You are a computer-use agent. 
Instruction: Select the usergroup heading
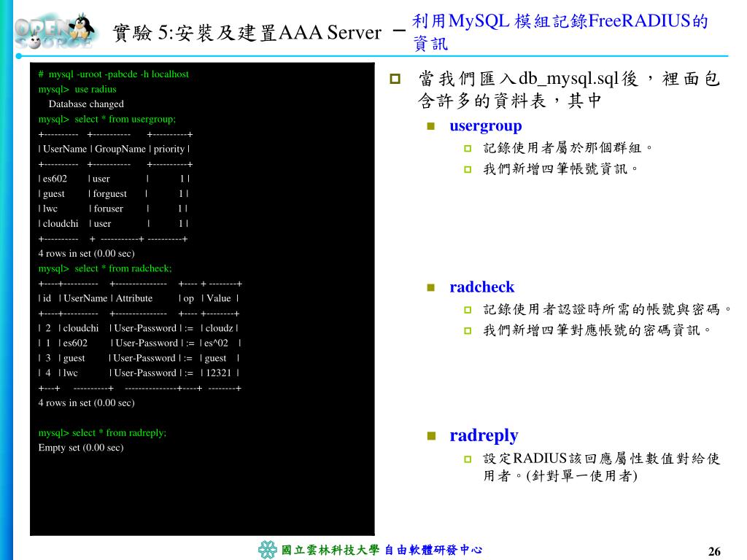click(x=485, y=126)
